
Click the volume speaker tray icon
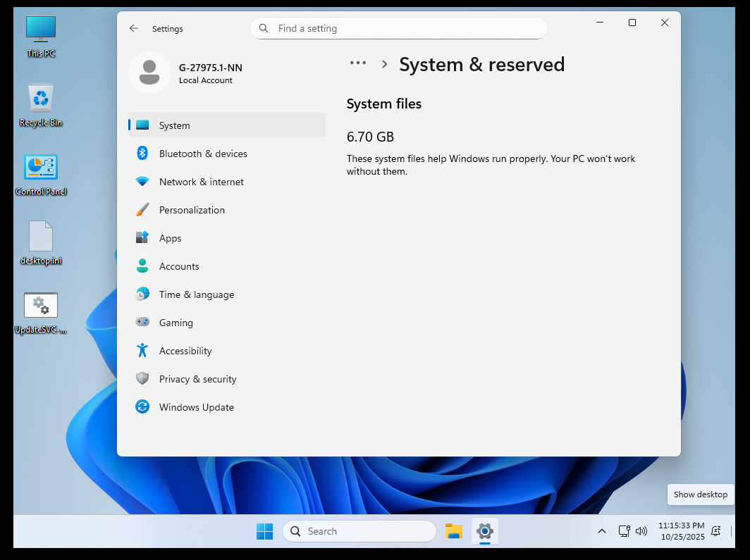point(641,531)
